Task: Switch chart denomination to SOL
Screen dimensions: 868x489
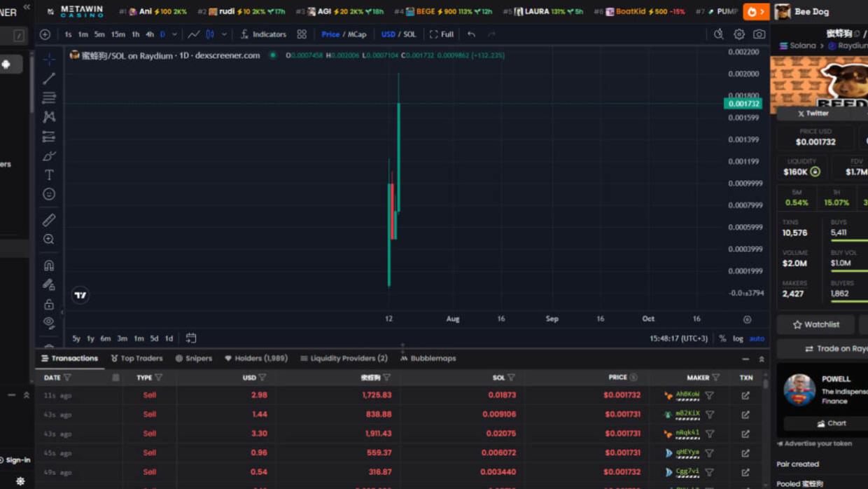Action: (x=409, y=34)
